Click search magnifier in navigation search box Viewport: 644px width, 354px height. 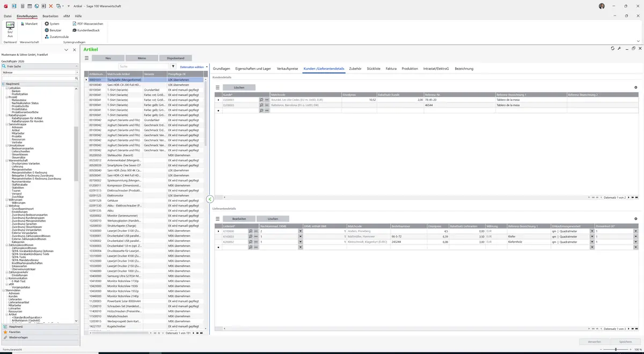(x=77, y=78)
